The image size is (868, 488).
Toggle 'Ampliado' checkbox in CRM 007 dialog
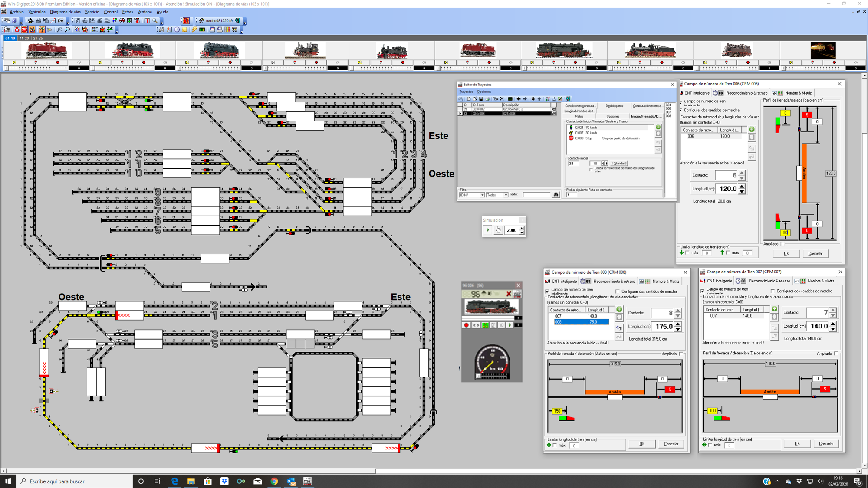coord(836,354)
